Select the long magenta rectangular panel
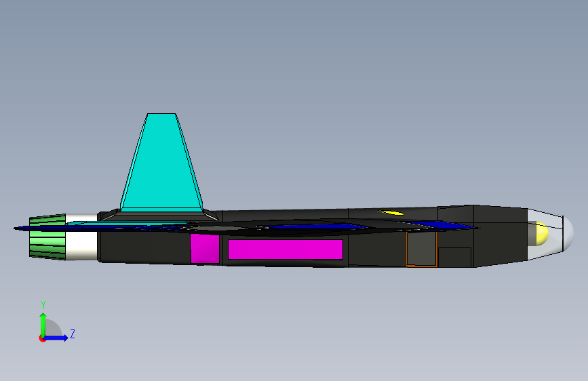 (x=286, y=249)
